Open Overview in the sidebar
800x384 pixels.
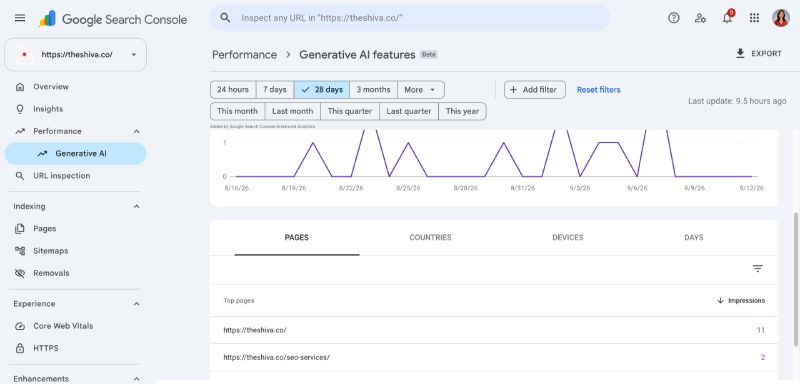(x=76, y=87)
